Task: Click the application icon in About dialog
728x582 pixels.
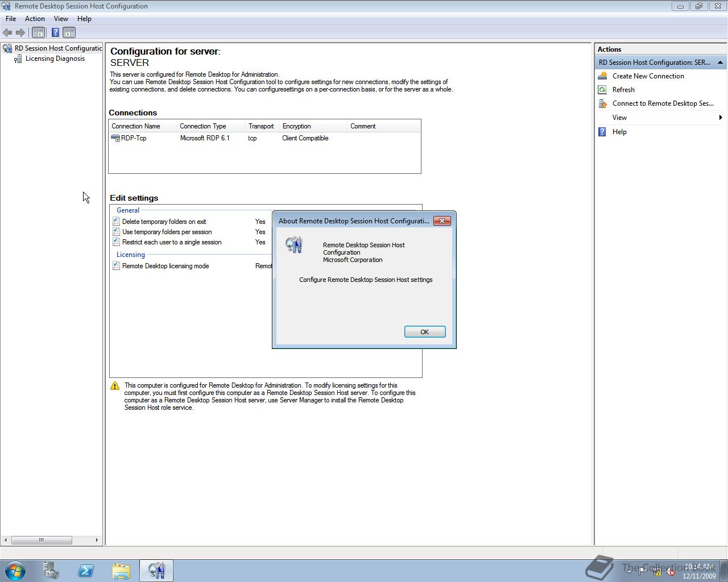Action: click(294, 245)
